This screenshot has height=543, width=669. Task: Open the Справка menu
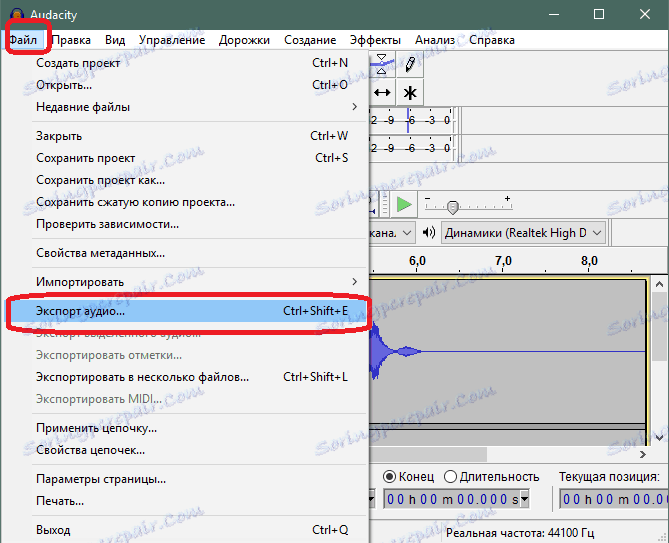[492, 40]
